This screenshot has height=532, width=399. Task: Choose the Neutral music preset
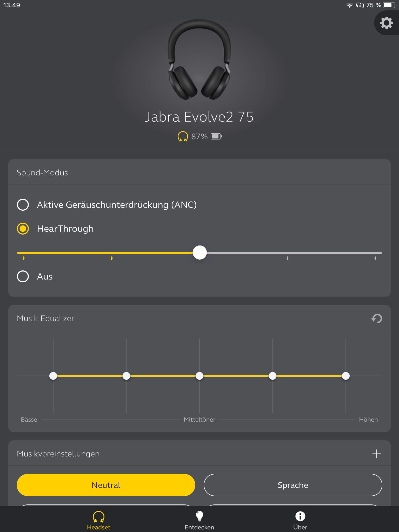(x=106, y=485)
